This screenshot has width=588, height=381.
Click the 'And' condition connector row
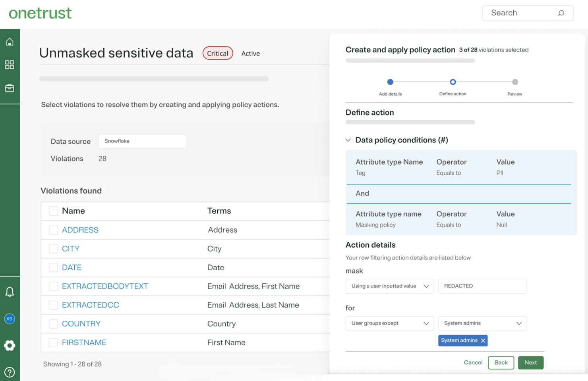[459, 194]
